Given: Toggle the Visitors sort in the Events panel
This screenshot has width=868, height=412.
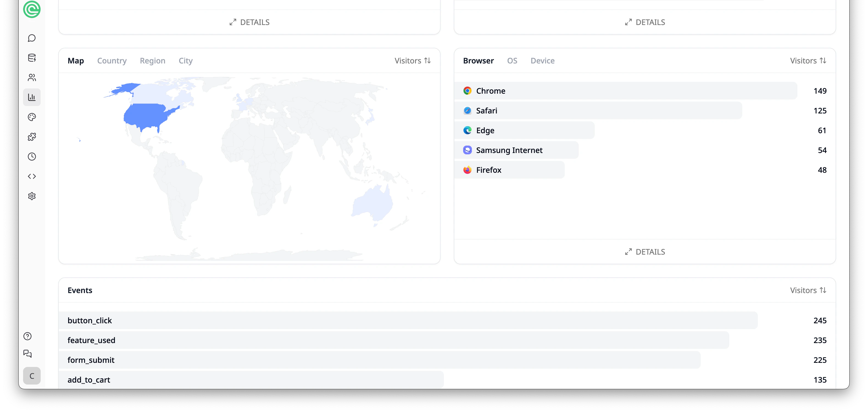Looking at the screenshot, I should pyautogui.click(x=808, y=290).
